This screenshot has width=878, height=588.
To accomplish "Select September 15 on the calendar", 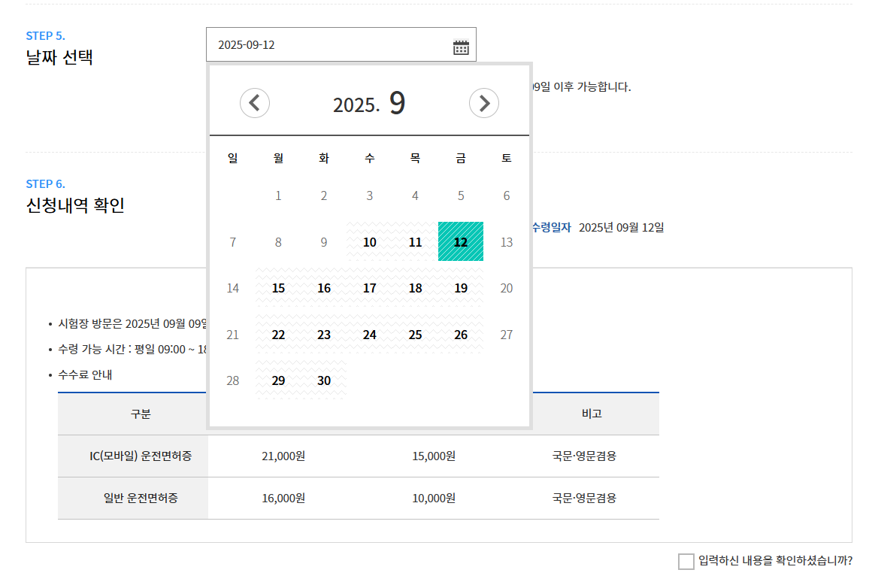I will coord(278,288).
